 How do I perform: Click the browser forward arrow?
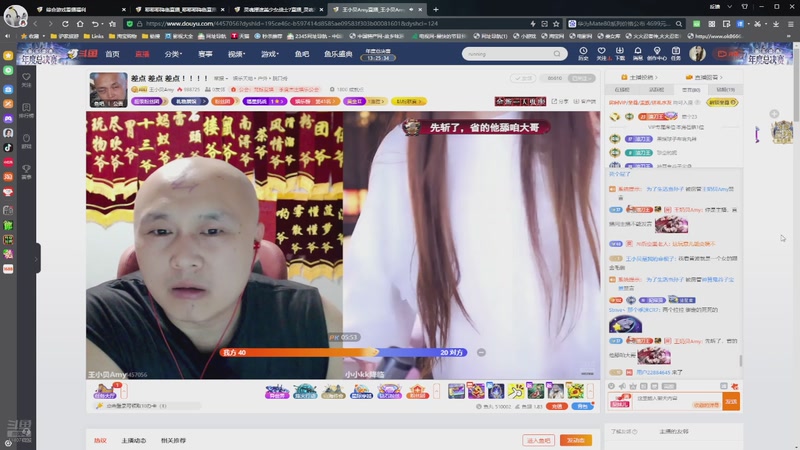click(x=50, y=23)
